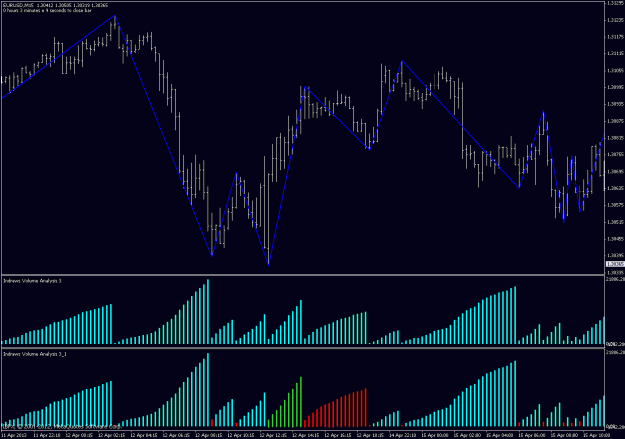Image resolution: width=625 pixels, height=439 pixels.
Task: Click the '15 Apr 04:00' time axis label
Action: (x=499, y=435)
